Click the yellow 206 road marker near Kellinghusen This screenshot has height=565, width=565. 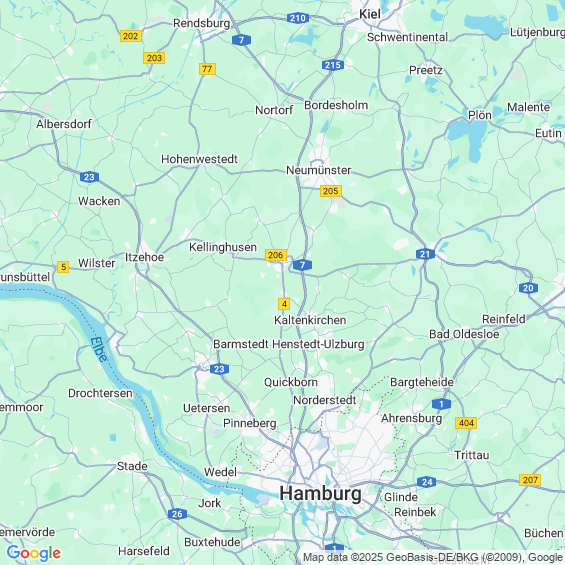pyautogui.click(x=276, y=255)
